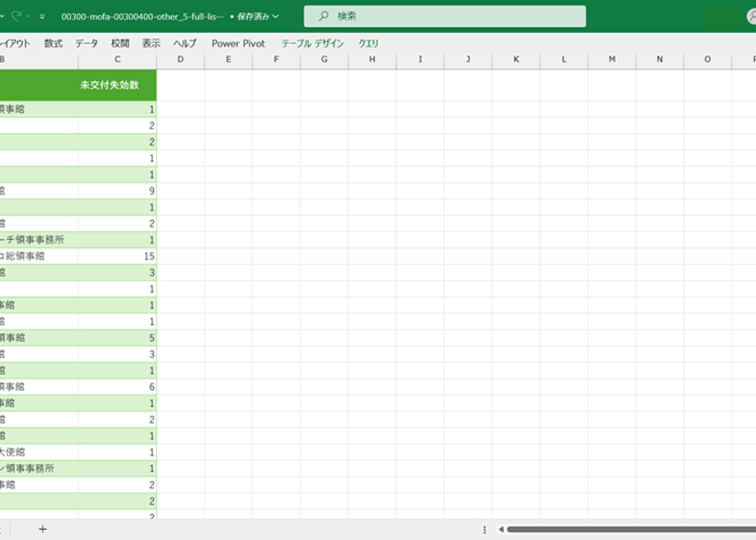
Task: Click the magnifier icon in search box
Action: [x=323, y=16]
